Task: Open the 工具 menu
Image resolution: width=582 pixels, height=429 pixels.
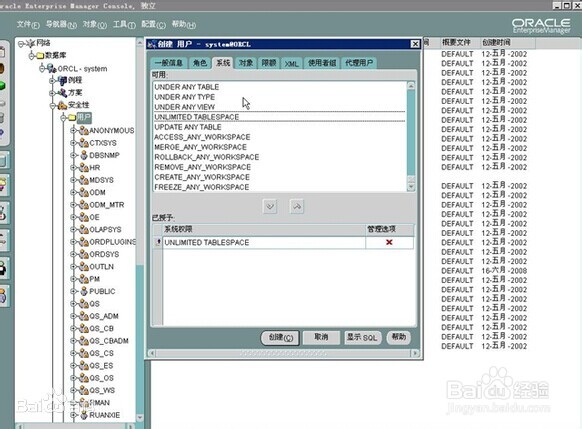Action: point(124,24)
